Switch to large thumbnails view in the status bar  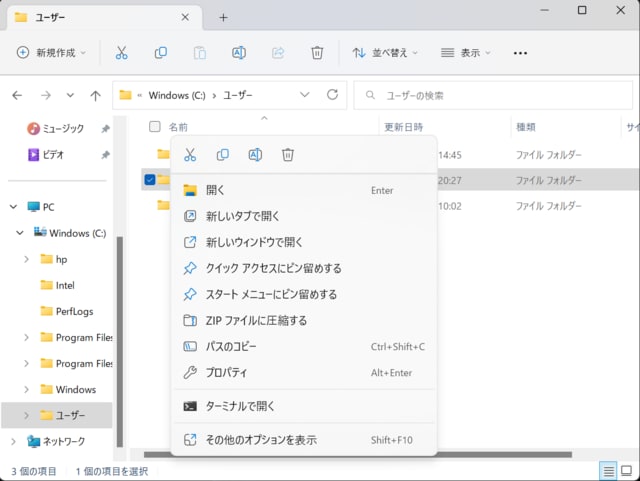(628, 470)
